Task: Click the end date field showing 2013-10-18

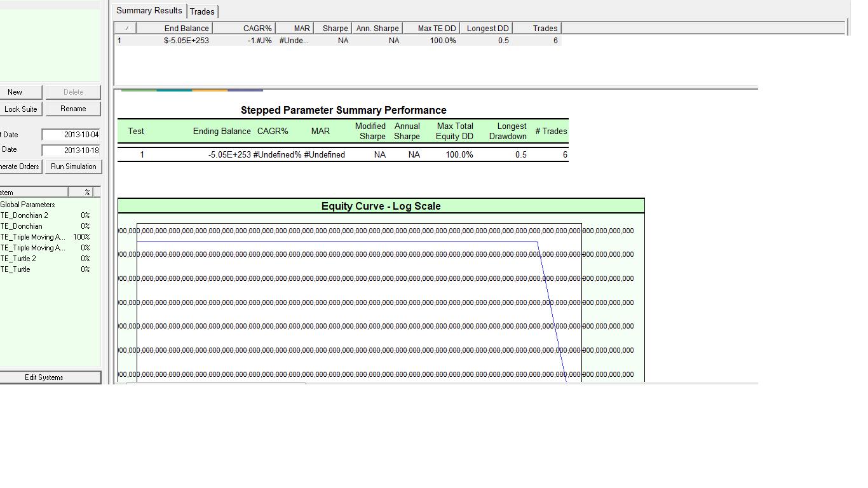Action: point(71,151)
